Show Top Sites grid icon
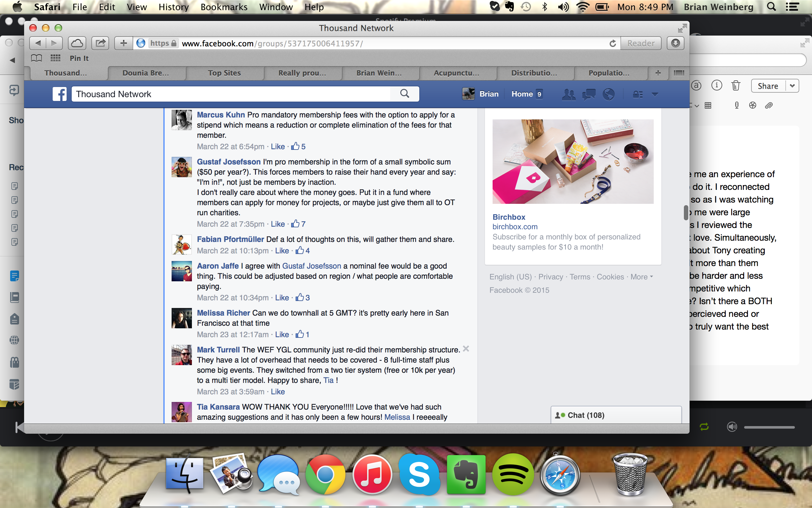 click(x=56, y=58)
